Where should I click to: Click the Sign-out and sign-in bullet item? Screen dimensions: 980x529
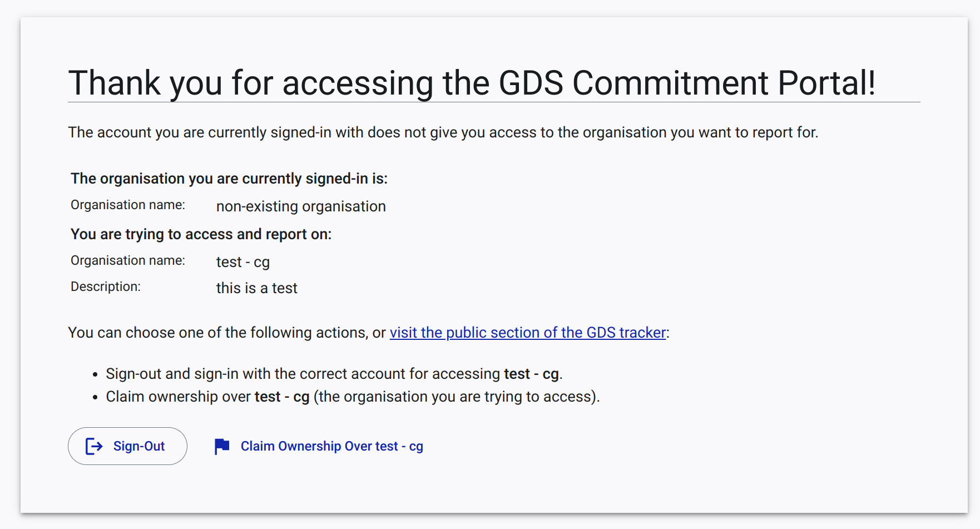334,374
